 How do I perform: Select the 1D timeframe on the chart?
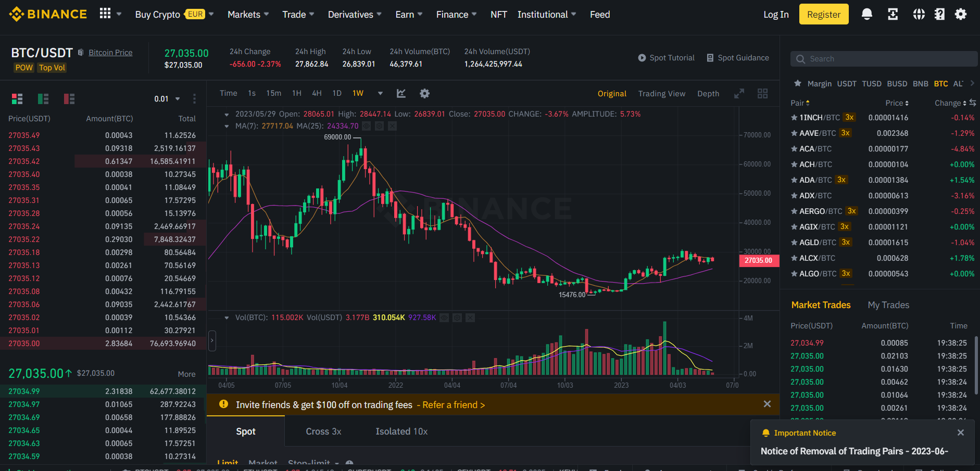click(336, 93)
